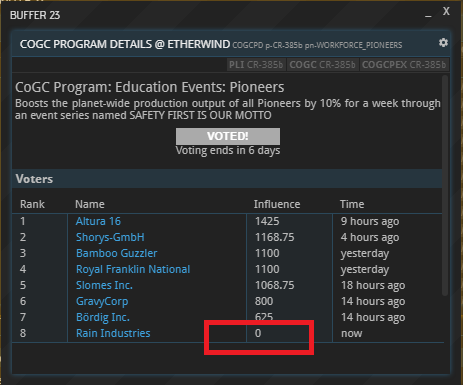Select the time cell 'now'

[351, 333]
